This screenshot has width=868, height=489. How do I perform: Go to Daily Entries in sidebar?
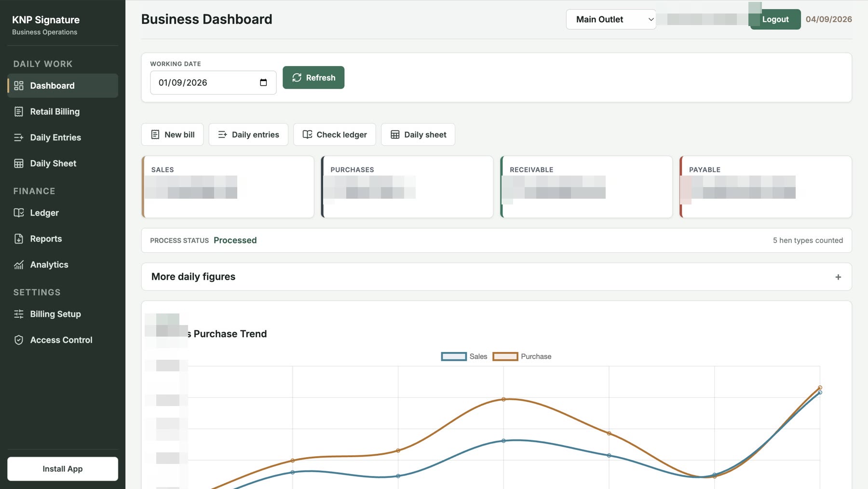[63, 137]
